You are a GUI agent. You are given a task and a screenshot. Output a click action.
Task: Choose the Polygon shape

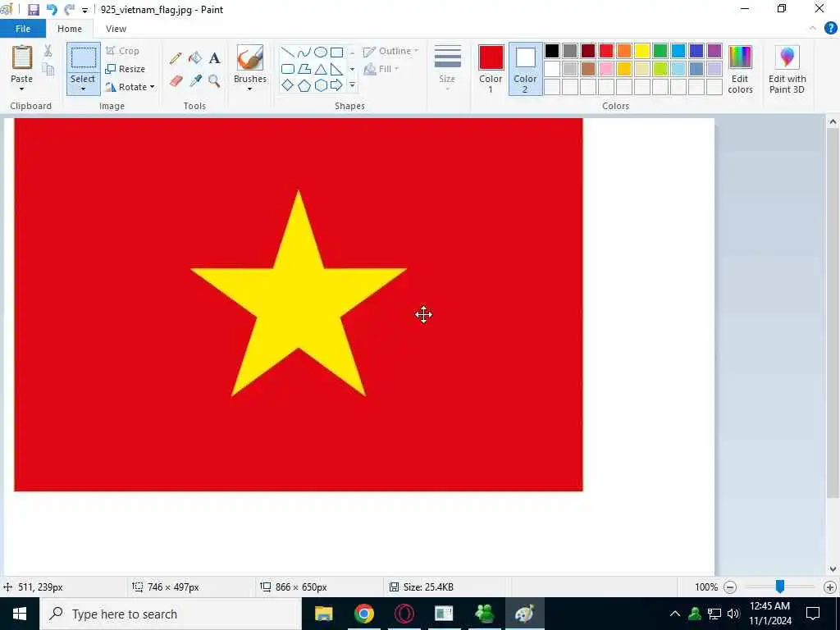click(304, 69)
